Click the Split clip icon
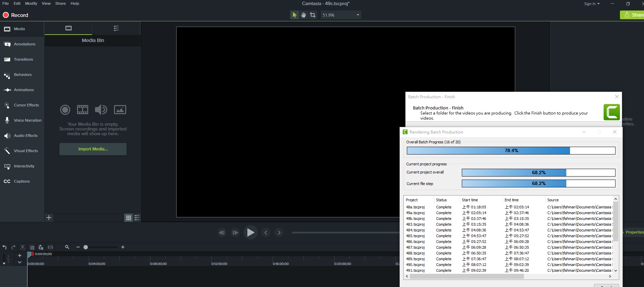Viewport: 644px width, 287px height. point(50,247)
